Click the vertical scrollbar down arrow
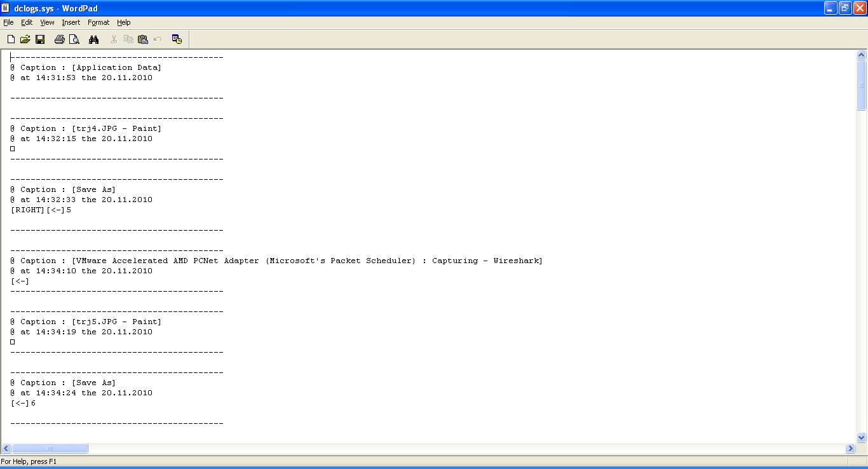 [x=862, y=437]
